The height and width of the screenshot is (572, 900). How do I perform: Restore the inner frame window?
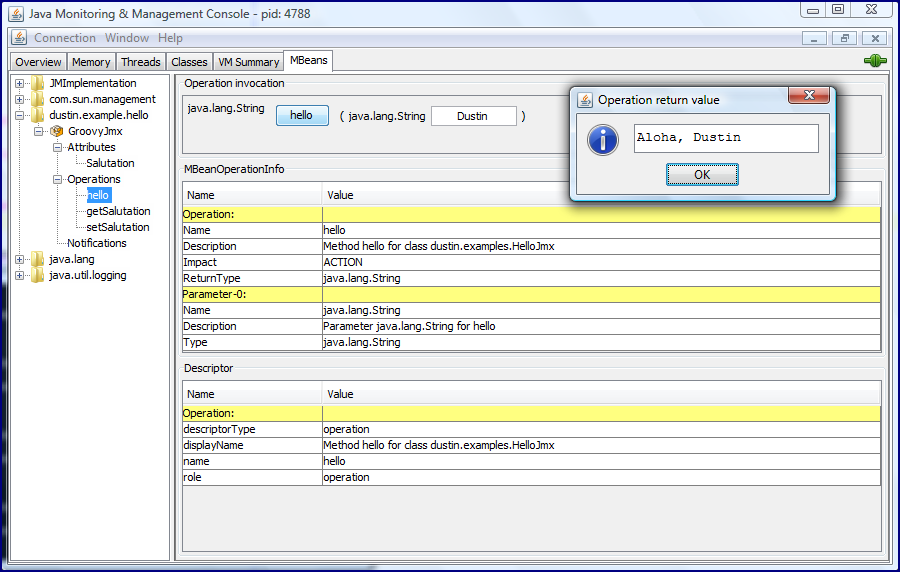(x=844, y=38)
